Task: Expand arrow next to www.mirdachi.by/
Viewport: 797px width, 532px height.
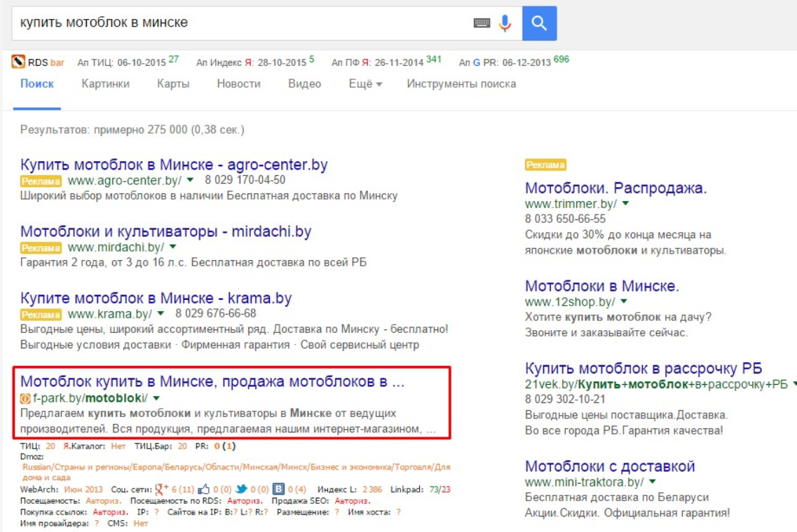Action: click(173, 247)
